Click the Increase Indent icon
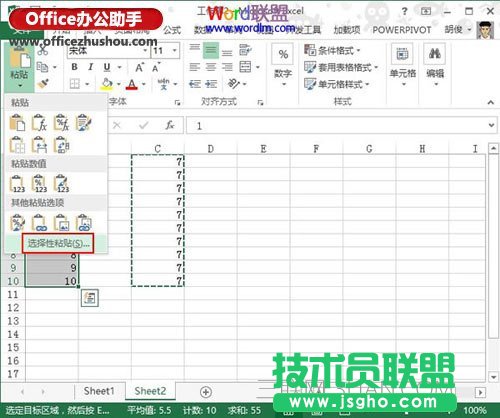 click(211, 84)
